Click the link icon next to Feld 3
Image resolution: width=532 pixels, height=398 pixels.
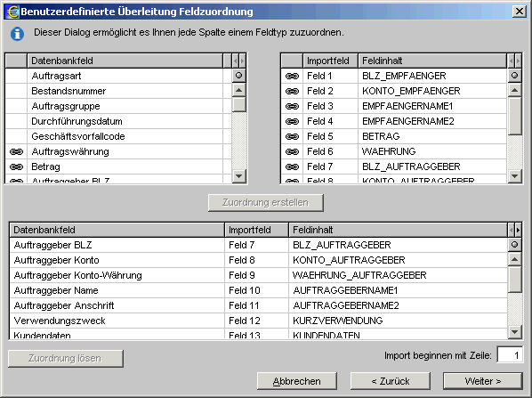tap(292, 106)
